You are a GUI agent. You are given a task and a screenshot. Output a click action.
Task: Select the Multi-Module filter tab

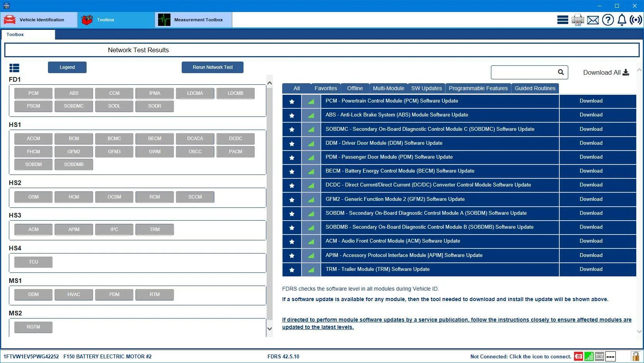[x=388, y=88]
